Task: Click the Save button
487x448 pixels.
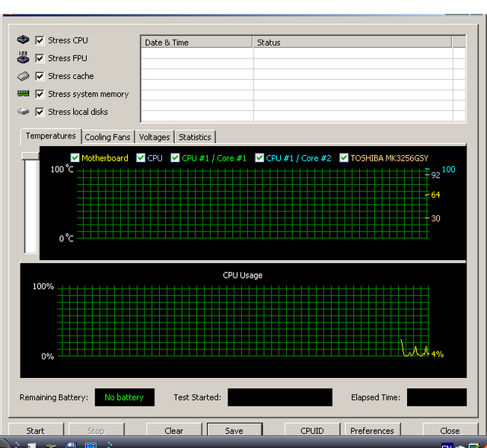Action: coord(234,431)
